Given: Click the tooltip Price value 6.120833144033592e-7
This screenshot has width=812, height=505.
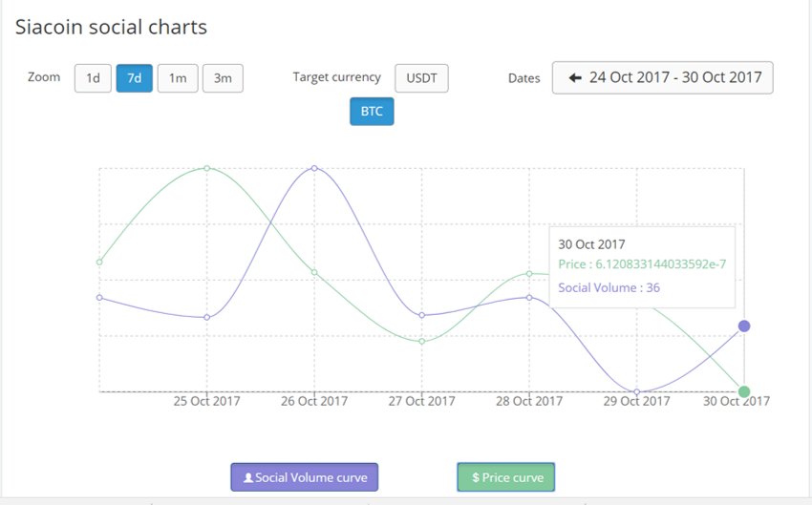Looking at the screenshot, I should [661, 263].
